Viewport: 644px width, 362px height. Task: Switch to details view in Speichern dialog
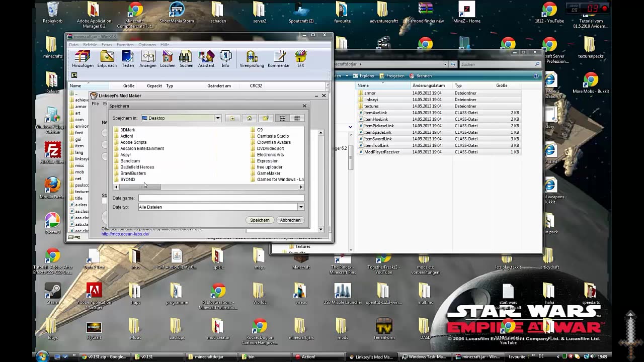pos(297,118)
